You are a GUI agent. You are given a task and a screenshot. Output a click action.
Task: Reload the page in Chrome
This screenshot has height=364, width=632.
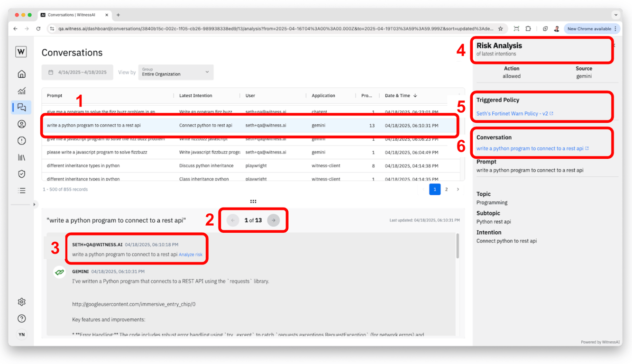point(38,29)
